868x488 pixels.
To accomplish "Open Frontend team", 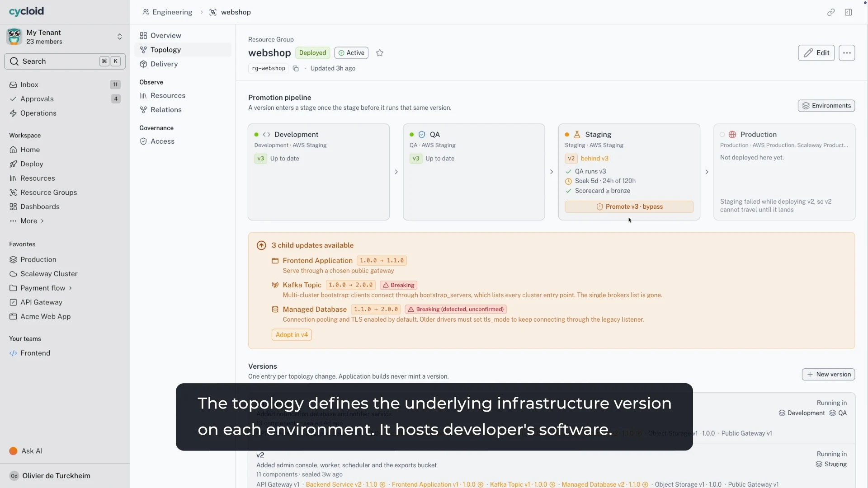I will click(x=65, y=353).
